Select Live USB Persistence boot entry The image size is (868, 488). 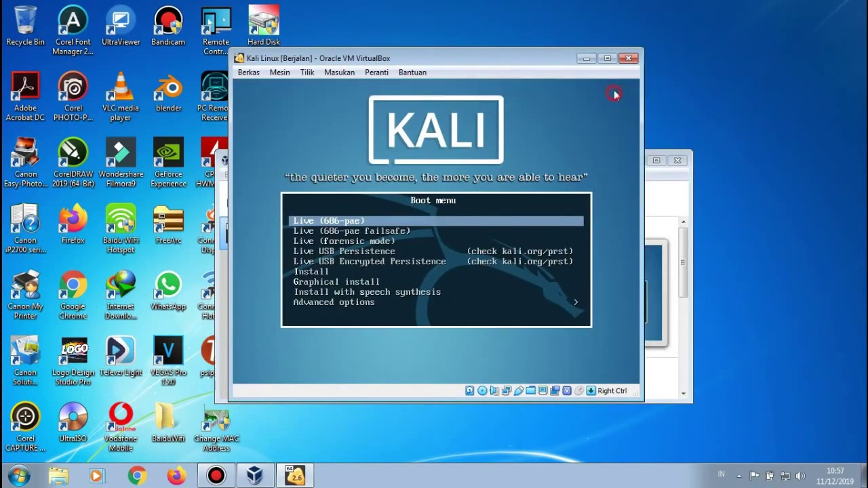[x=436, y=251]
